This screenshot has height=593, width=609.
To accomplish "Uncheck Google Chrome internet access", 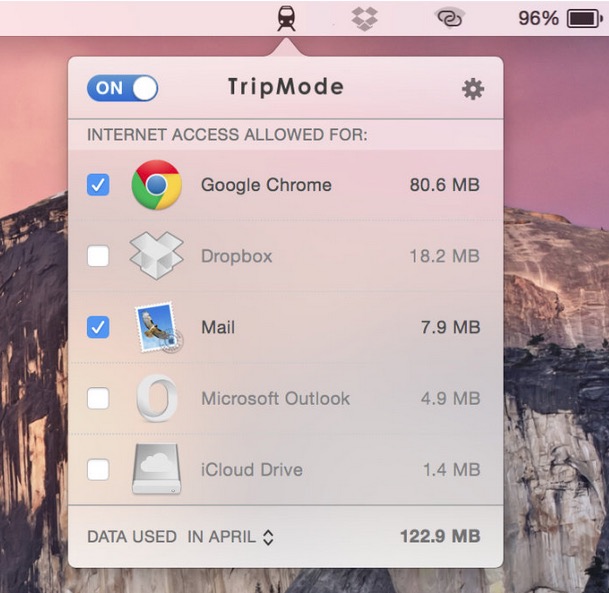I will [x=98, y=185].
